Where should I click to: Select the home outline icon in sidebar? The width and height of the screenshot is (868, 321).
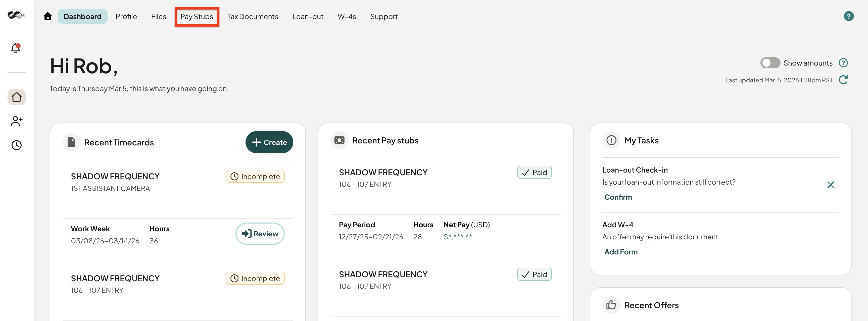click(17, 97)
